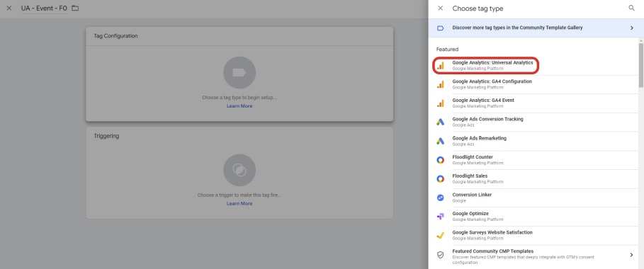Select the Google Optimize icon
644x269 pixels.
pos(440,217)
